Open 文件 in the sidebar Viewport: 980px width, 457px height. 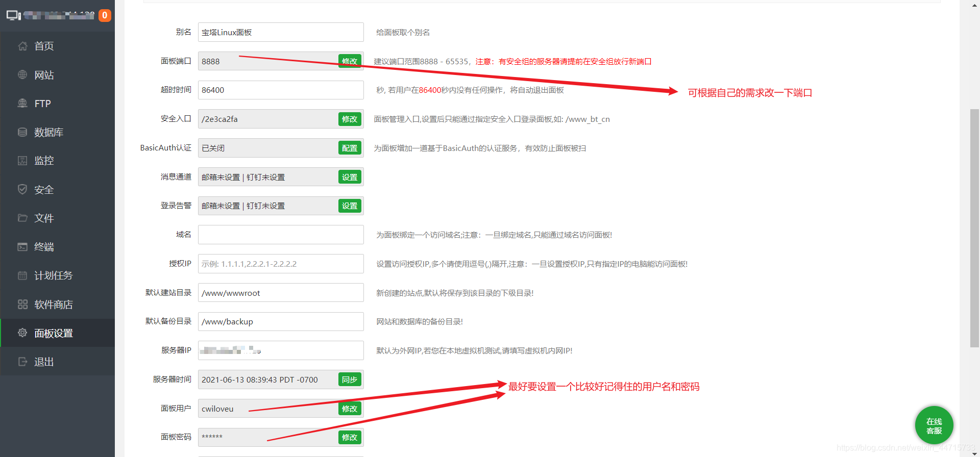click(58, 218)
